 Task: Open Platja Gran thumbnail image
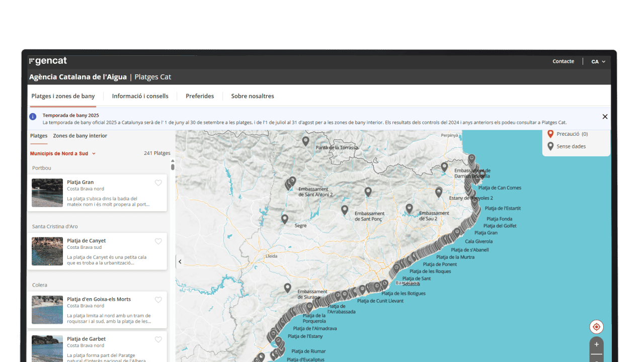[47, 193]
